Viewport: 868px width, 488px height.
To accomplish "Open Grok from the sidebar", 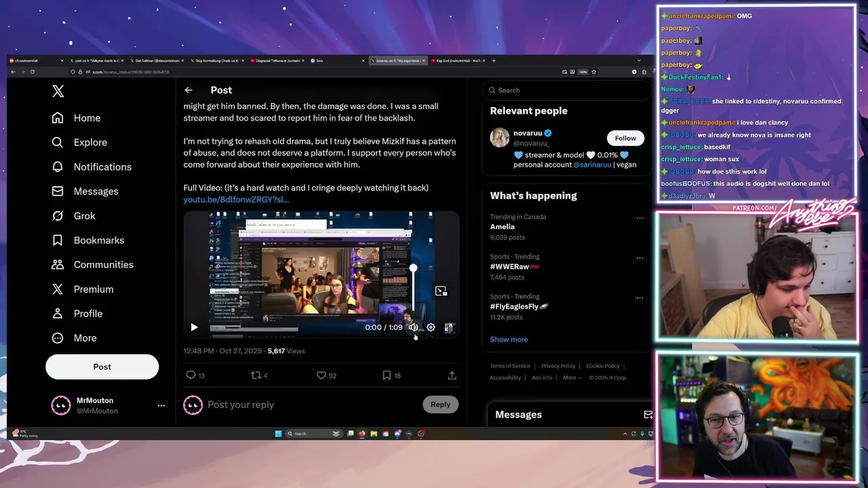I will tap(74, 216).
